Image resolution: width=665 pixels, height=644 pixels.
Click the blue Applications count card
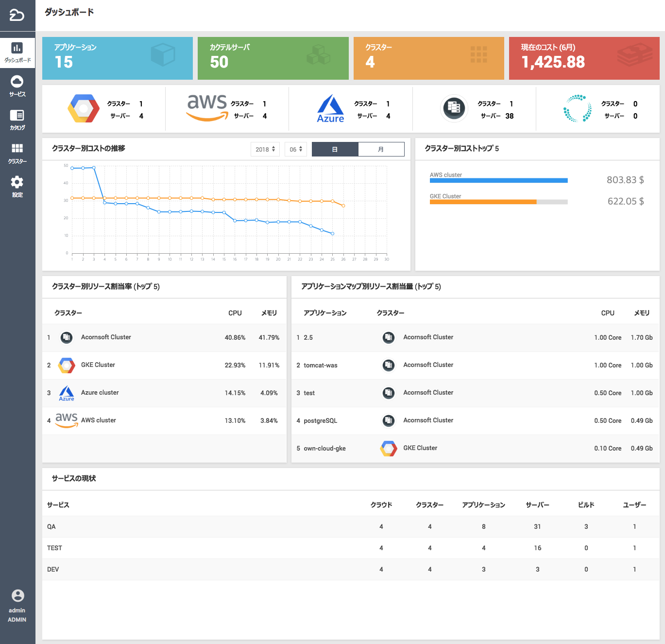click(x=118, y=58)
